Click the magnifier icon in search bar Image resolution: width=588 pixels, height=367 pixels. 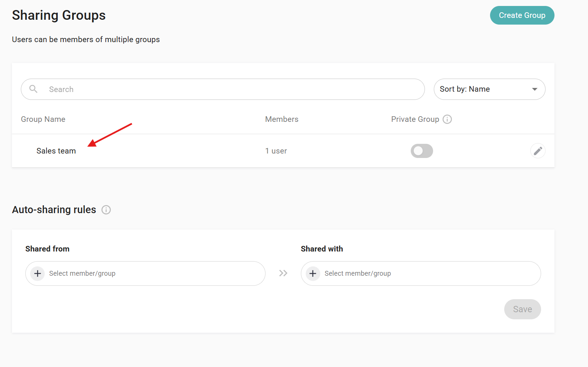click(x=34, y=89)
